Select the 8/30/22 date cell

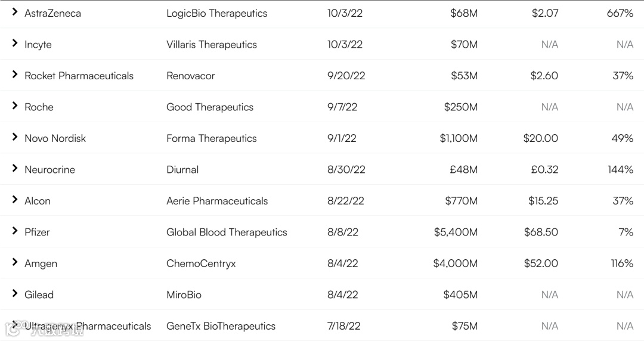[x=344, y=169]
